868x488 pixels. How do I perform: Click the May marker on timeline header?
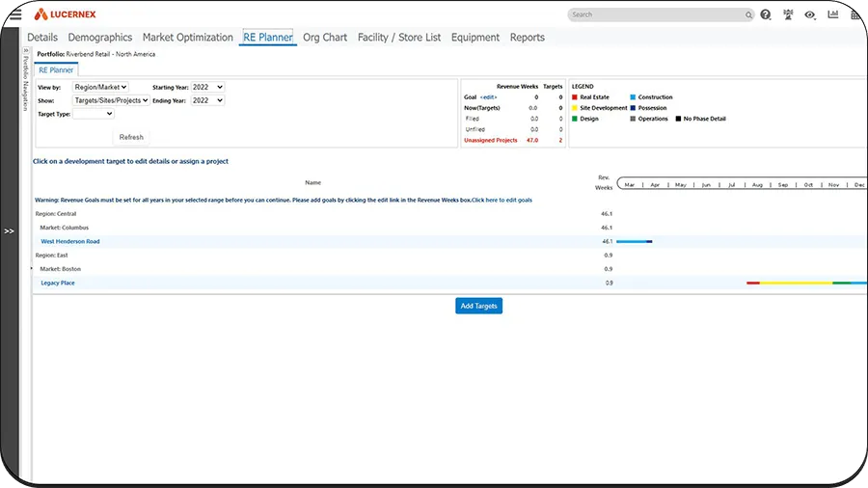pyautogui.click(x=680, y=185)
